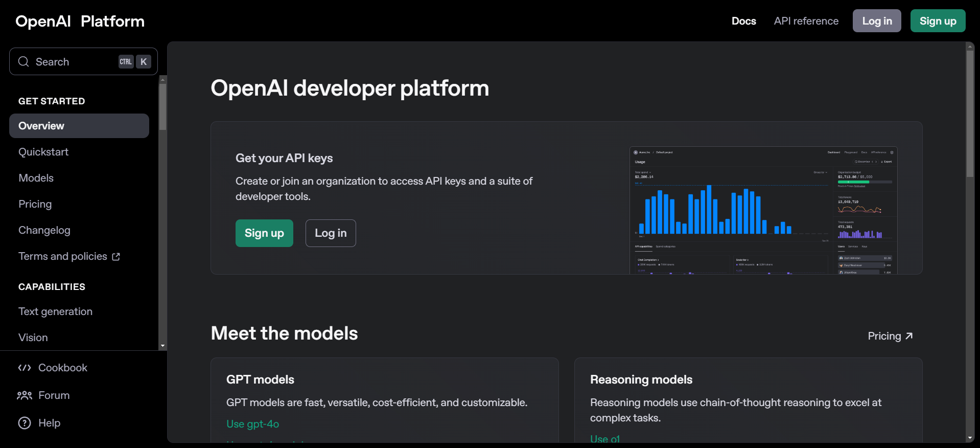Click the search magnifier icon
This screenshot has height=448, width=980.
pyautogui.click(x=24, y=62)
